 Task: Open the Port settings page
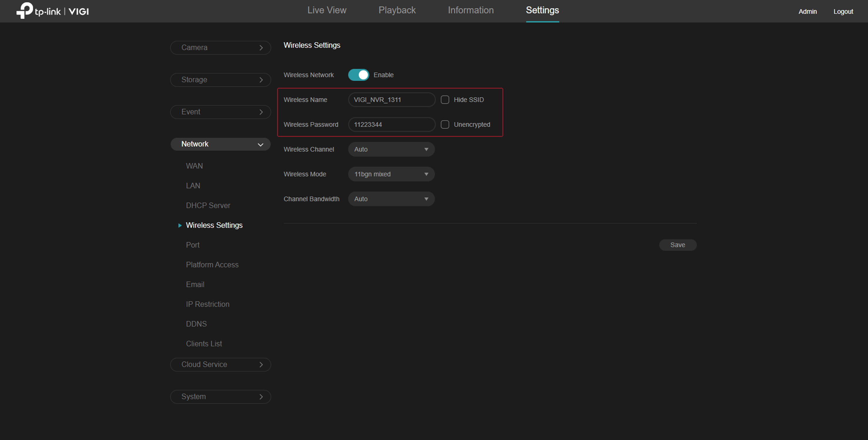192,245
